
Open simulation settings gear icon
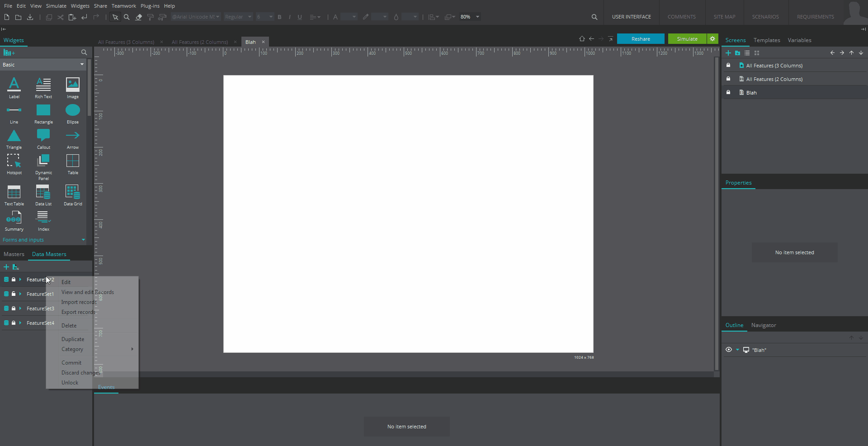pyautogui.click(x=712, y=39)
